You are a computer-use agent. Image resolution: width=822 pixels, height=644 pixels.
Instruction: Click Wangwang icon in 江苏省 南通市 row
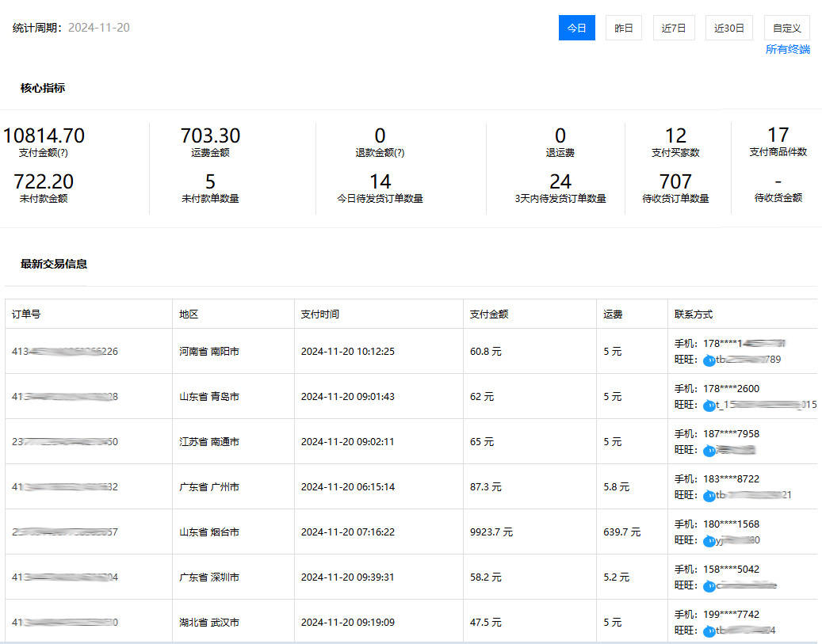709,451
